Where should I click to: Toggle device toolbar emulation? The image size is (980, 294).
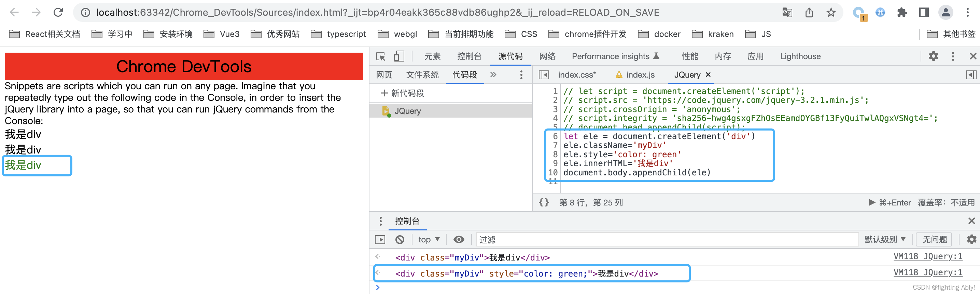(399, 56)
